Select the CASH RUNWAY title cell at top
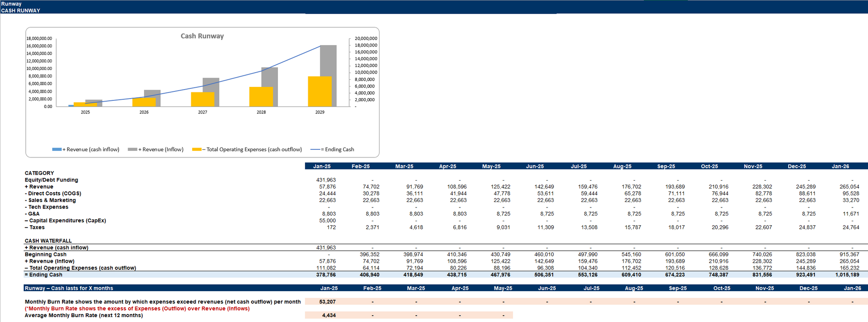The height and width of the screenshot is (322, 868). pyautogui.click(x=21, y=11)
